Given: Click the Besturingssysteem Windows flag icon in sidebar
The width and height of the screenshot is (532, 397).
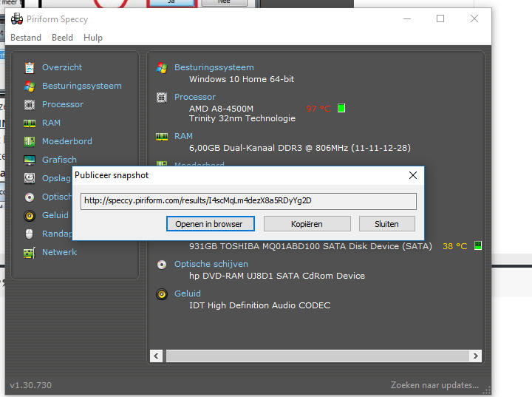Looking at the screenshot, I should click(30, 86).
